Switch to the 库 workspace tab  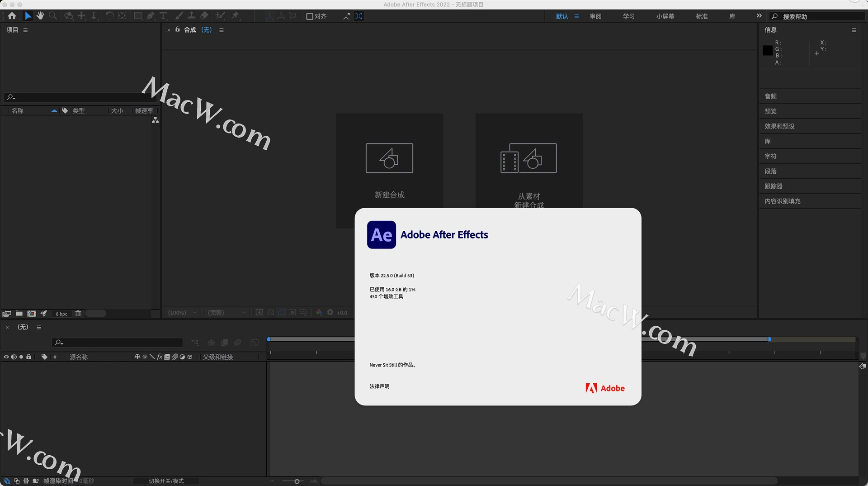(732, 16)
